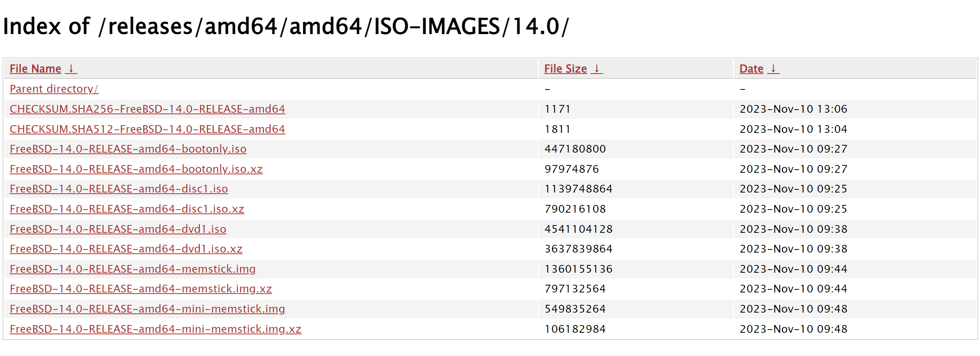Sort listing by Date header

click(x=751, y=69)
